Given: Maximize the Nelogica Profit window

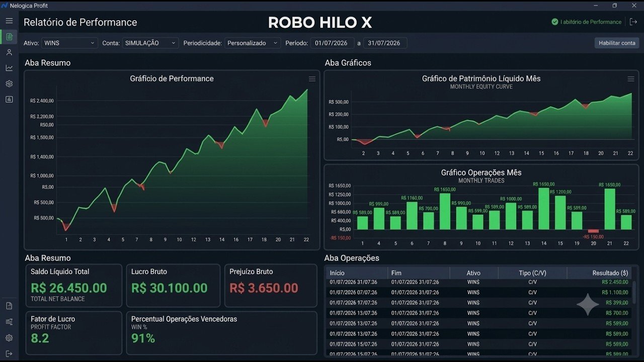Looking at the screenshot, I should 614,6.
